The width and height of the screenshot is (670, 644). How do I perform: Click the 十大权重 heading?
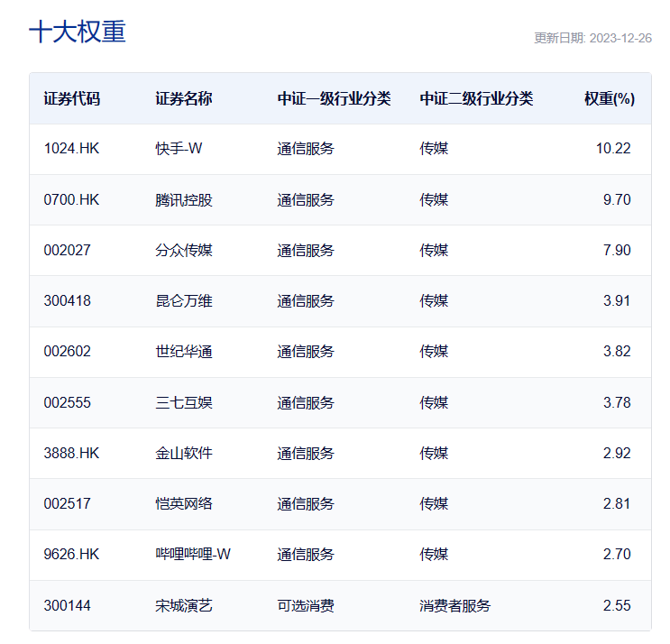(x=78, y=32)
